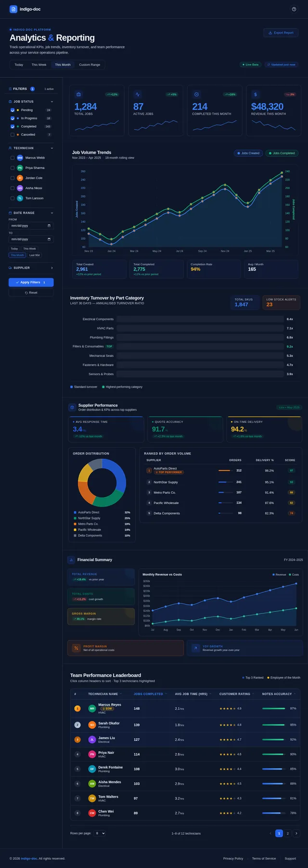Click James Liu JL avatar in leaderboard
Viewport: 308px width, 868px height.
point(92,739)
